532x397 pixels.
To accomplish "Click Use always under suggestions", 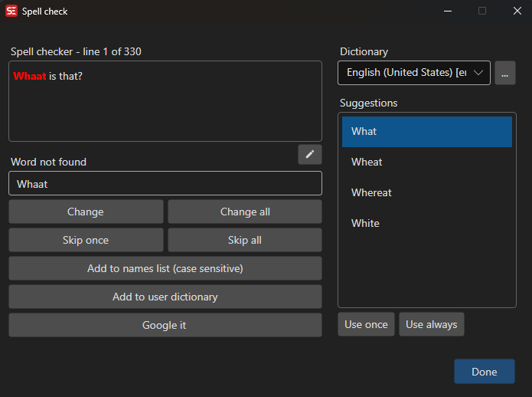I will [x=431, y=324].
